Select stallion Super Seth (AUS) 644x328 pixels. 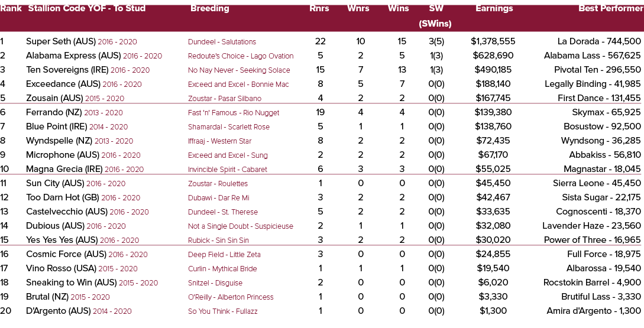pos(61,41)
